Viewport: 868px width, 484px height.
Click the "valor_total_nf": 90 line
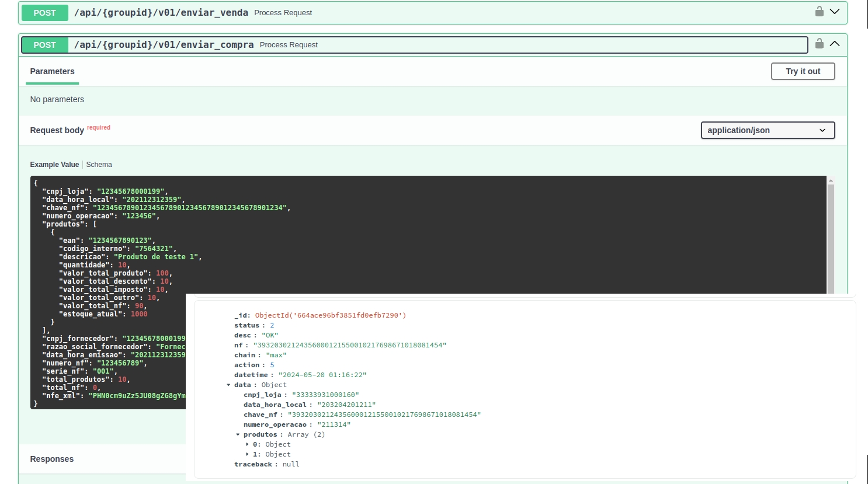(x=102, y=306)
